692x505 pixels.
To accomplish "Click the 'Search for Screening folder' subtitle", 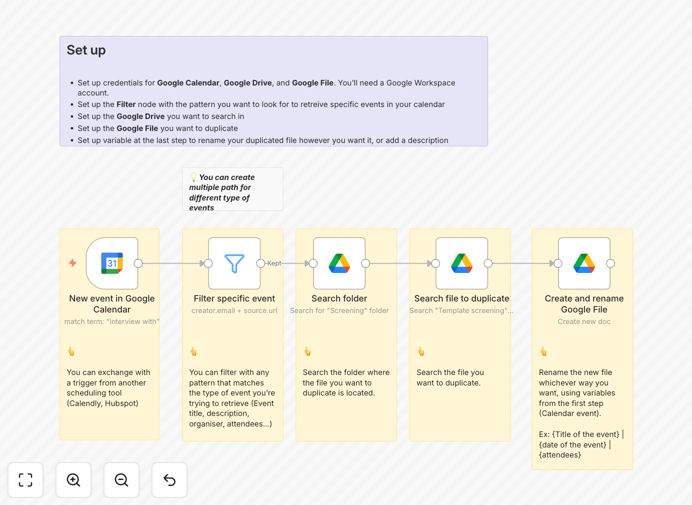I will coord(339,310).
